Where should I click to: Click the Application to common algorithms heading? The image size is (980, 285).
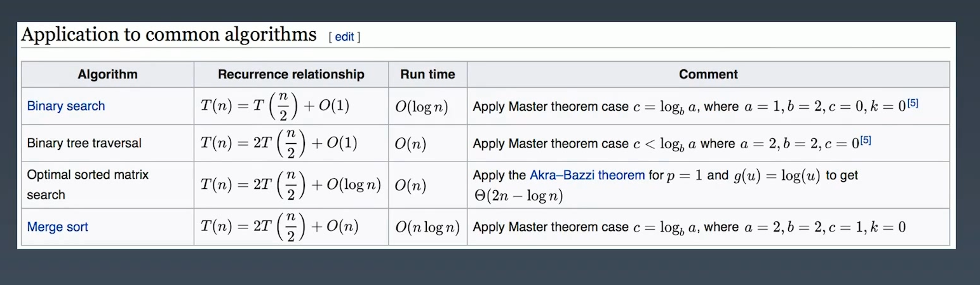tap(169, 34)
